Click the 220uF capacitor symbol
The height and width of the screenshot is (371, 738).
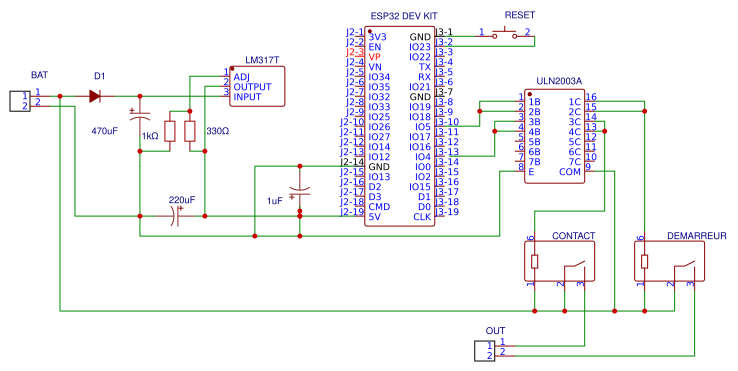[177, 216]
